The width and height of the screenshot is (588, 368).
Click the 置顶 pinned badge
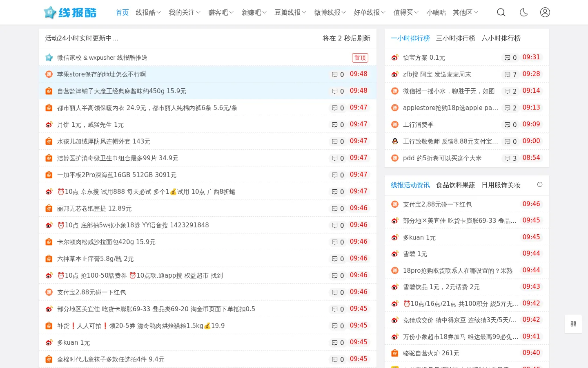click(x=360, y=58)
